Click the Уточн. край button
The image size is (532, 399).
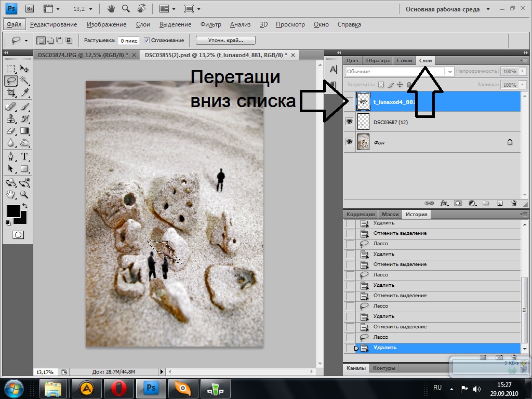pos(225,41)
